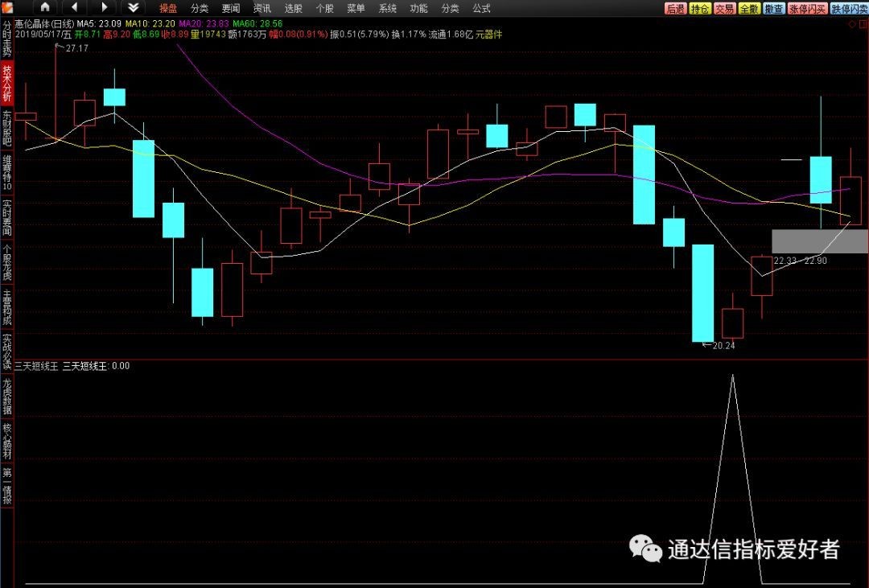869x588 pixels.
Task: Click the left arrow previous-stock icon
Action: [75, 7]
